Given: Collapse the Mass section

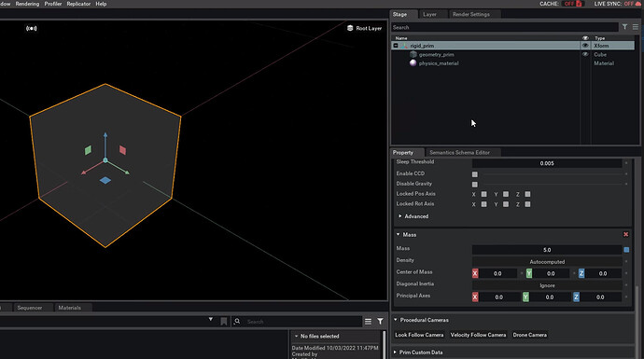Looking at the screenshot, I should point(398,234).
